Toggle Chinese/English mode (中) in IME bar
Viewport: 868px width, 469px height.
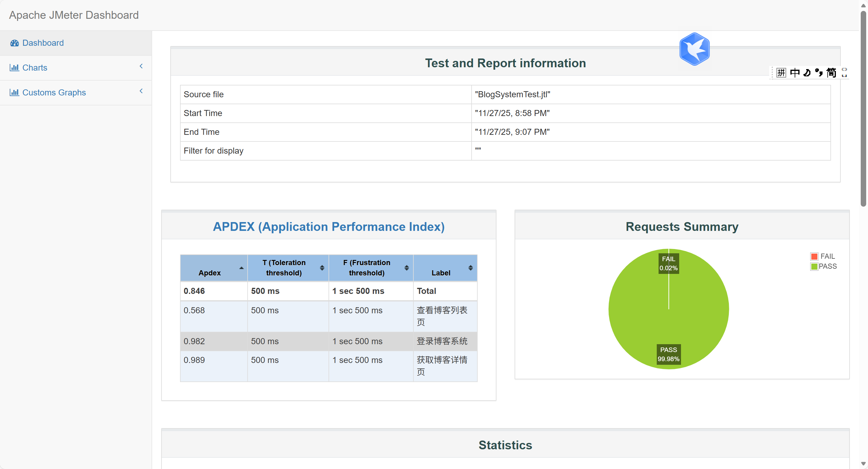point(795,73)
